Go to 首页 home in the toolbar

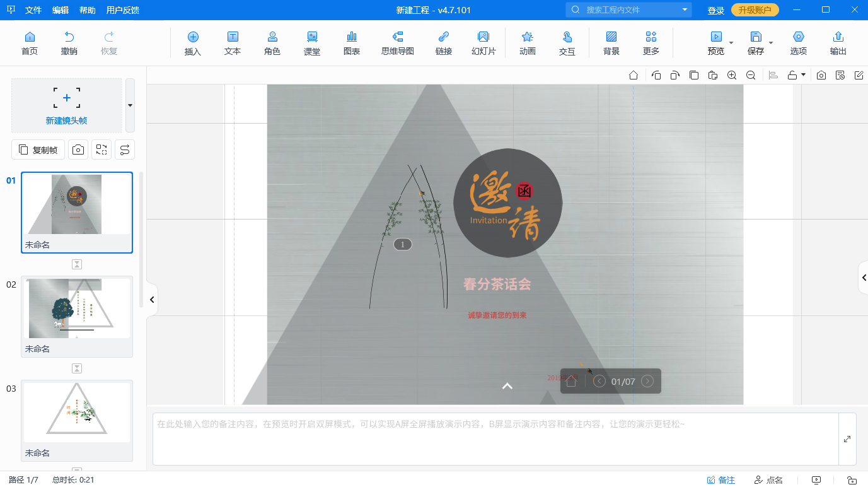click(x=30, y=43)
